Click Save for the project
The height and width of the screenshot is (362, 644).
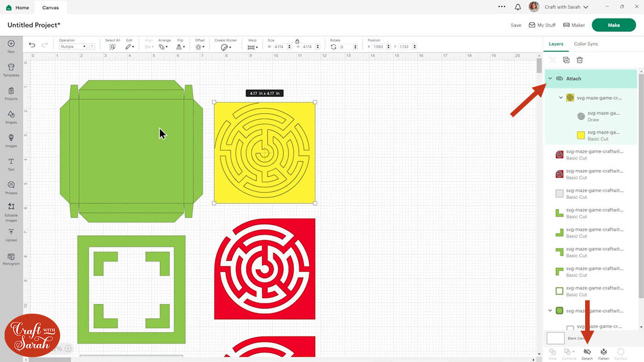(516, 25)
